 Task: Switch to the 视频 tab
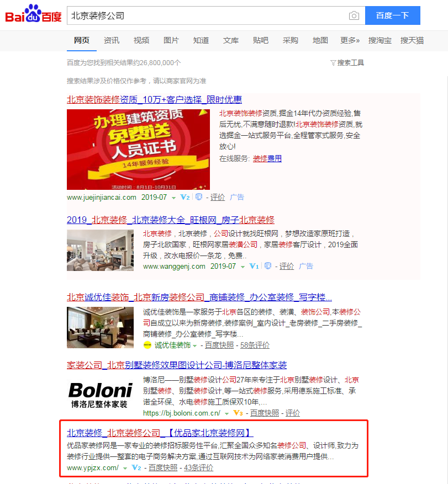[141, 40]
